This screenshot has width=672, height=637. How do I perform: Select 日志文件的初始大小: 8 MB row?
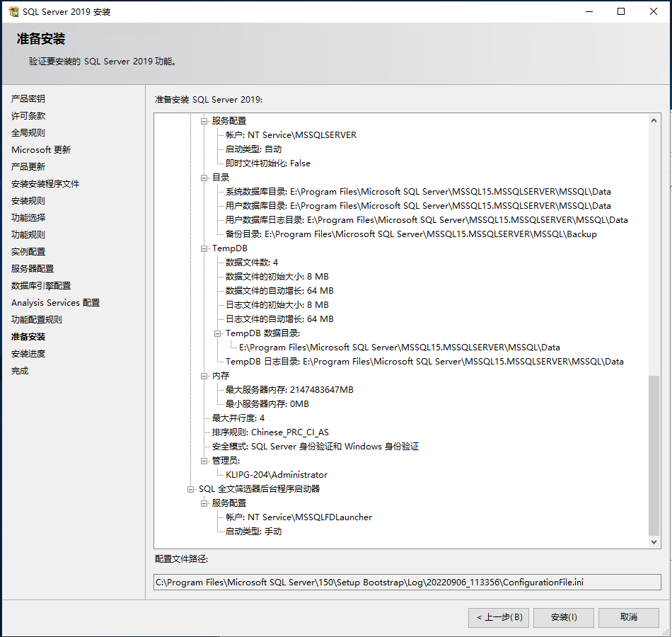[277, 305]
